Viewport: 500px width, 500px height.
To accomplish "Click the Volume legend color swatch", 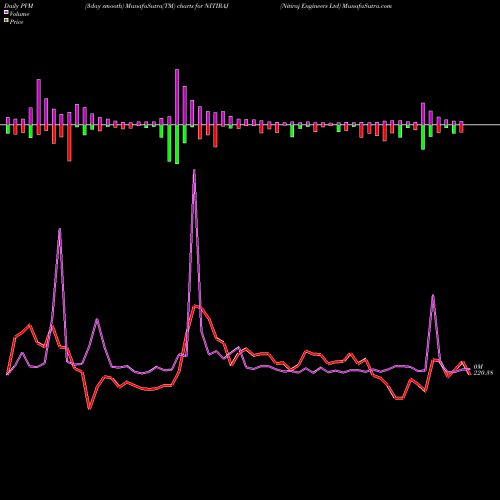I will point(6,12).
